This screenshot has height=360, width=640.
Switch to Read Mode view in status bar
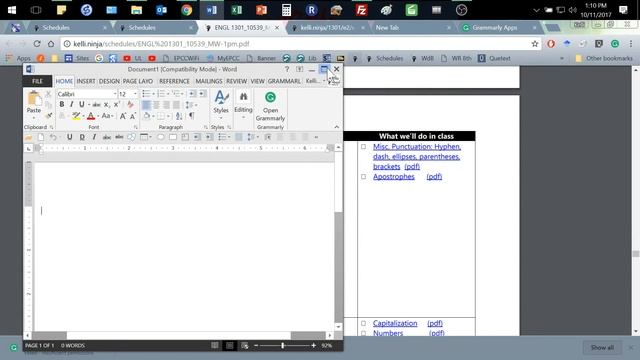tap(215, 345)
